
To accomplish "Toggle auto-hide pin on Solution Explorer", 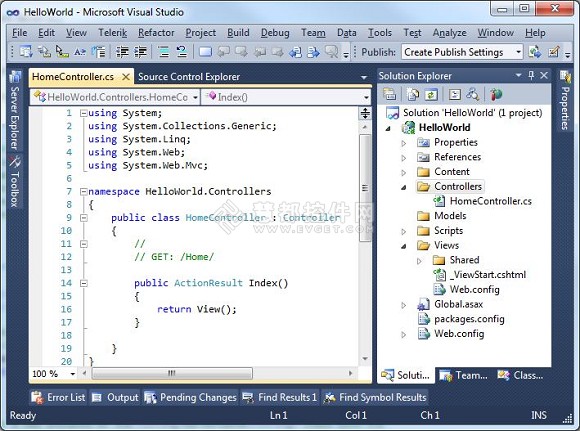I will click(x=531, y=75).
